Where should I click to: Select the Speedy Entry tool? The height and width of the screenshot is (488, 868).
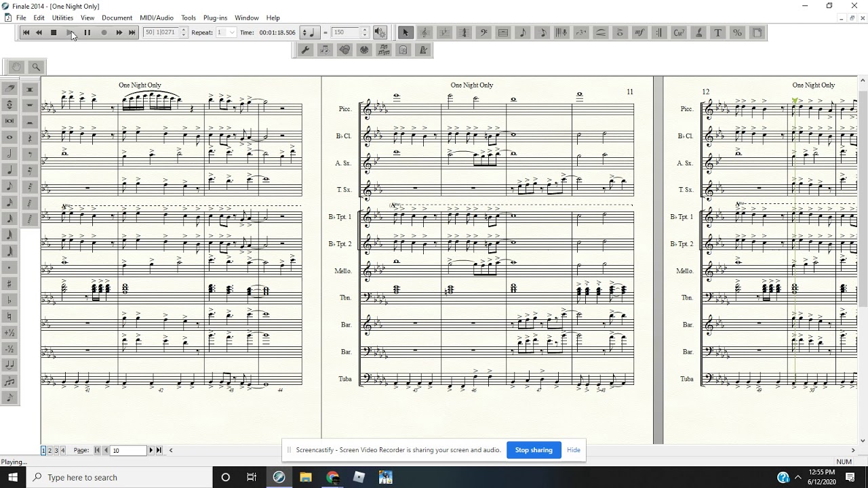click(x=542, y=33)
